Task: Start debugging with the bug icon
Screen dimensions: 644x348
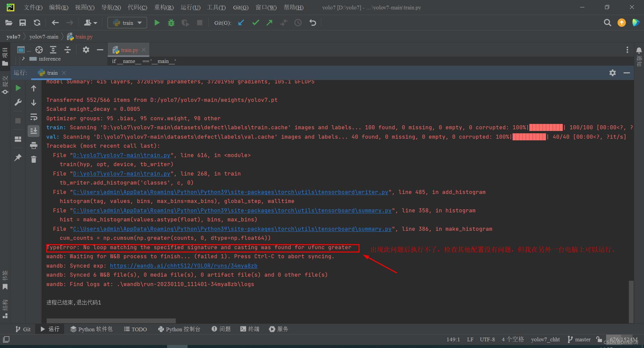Action: pos(171,22)
